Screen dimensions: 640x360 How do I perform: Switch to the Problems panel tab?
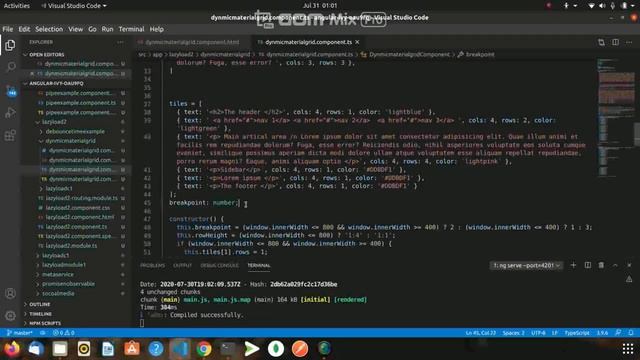click(152, 265)
